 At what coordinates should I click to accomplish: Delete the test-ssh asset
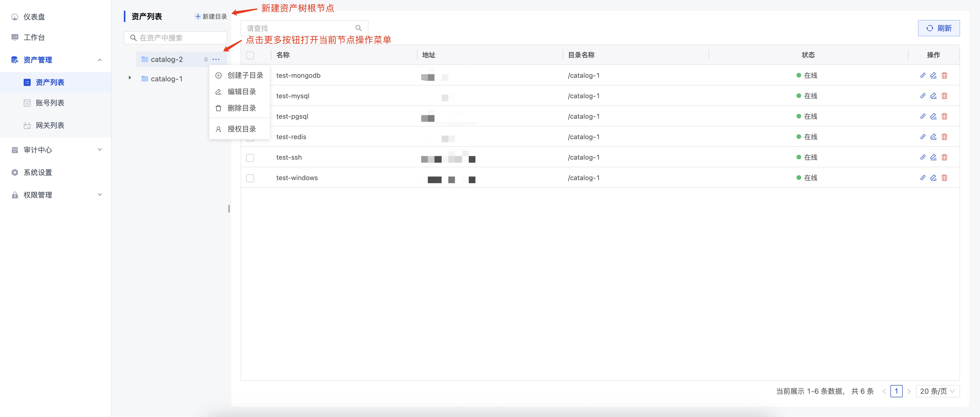click(944, 157)
